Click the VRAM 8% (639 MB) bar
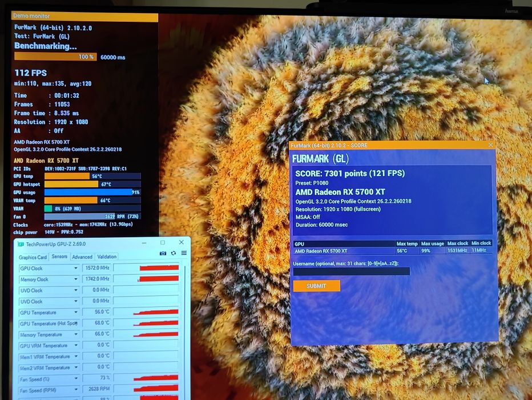This screenshot has width=532, height=400. point(92,209)
